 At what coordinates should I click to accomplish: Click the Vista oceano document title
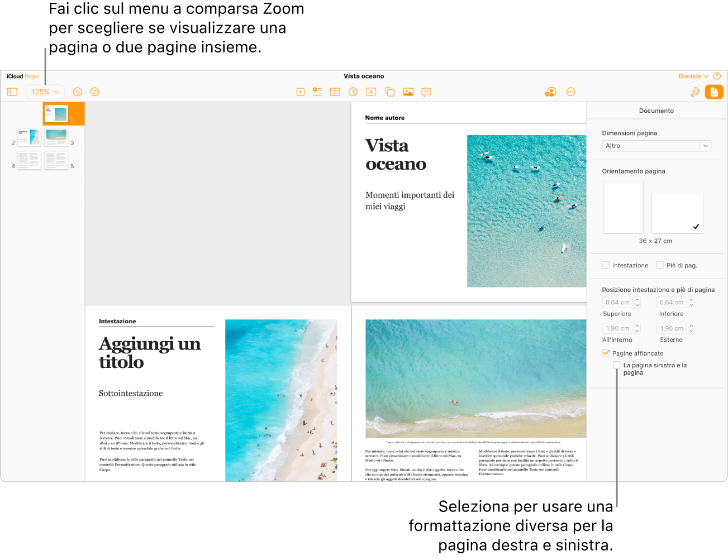(364, 76)
